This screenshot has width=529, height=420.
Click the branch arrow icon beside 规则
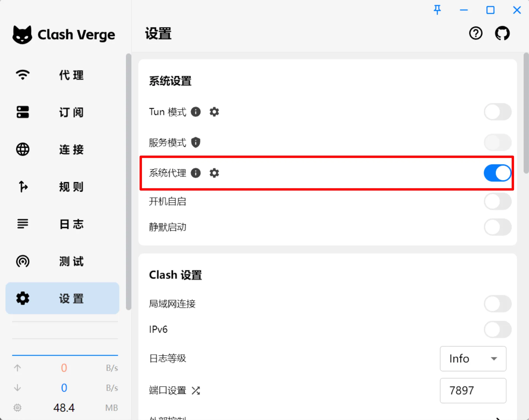pos(23,187)
